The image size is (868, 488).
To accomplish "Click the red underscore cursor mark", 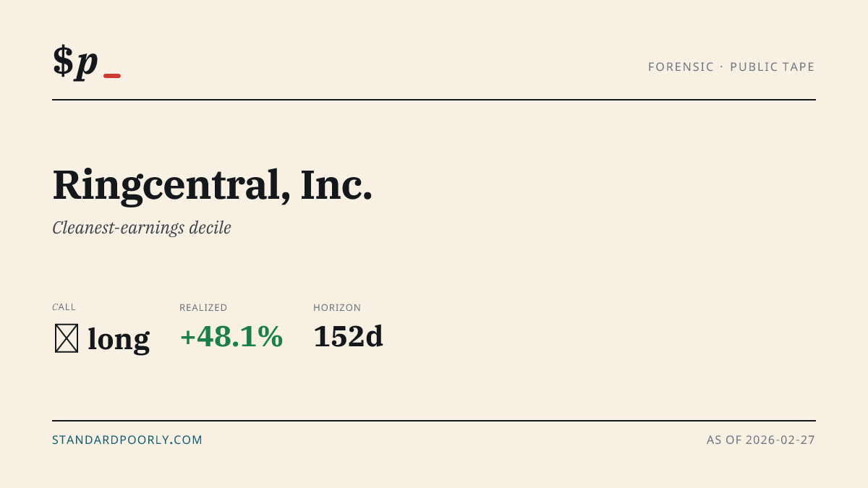I will click(x=112, y=76).
